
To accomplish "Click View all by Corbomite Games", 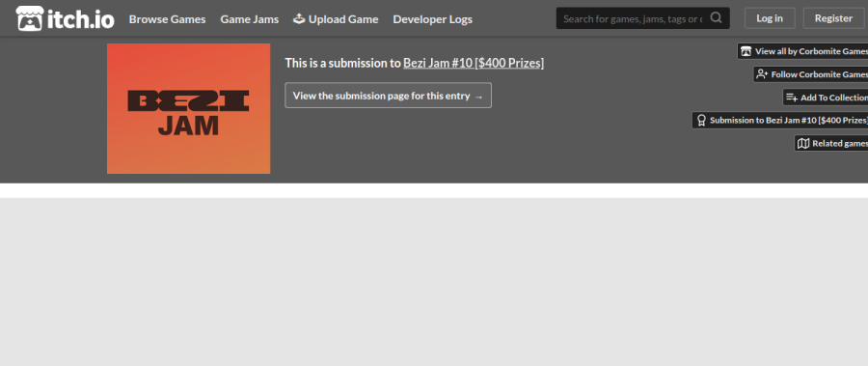I will tap(802, 51).
